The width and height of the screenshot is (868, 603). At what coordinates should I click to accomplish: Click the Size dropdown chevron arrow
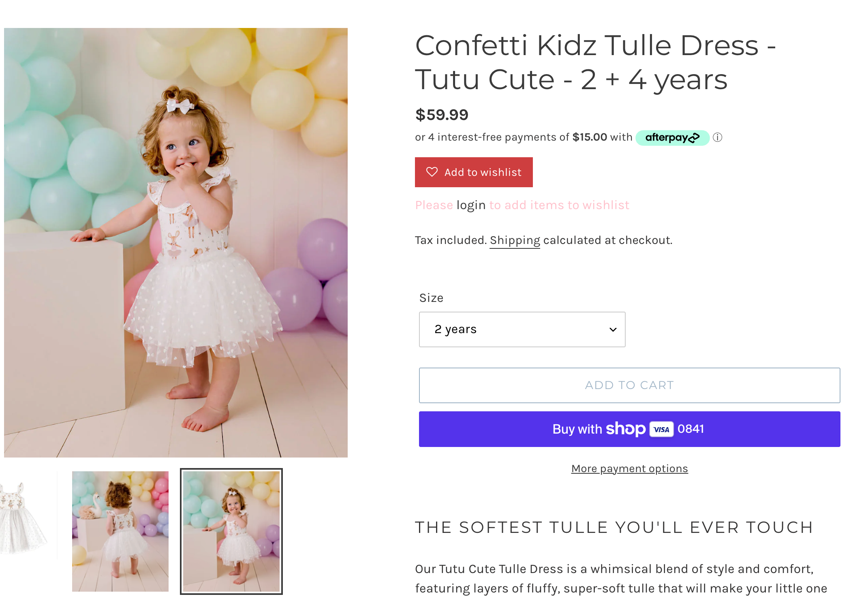point(613,329)
